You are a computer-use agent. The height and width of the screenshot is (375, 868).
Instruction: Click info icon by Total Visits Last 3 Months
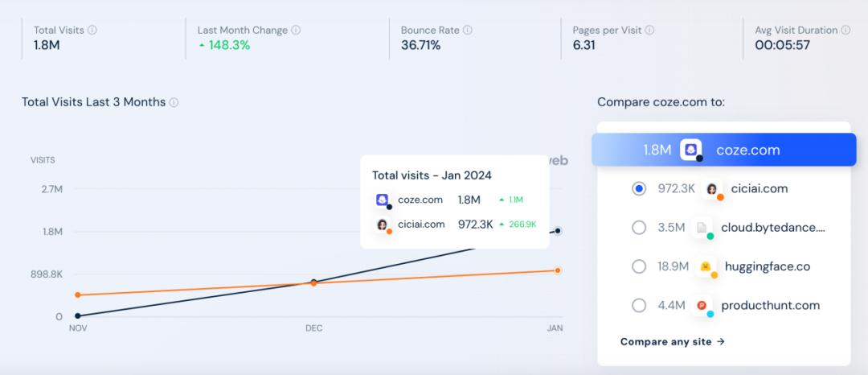coord(174,102)
